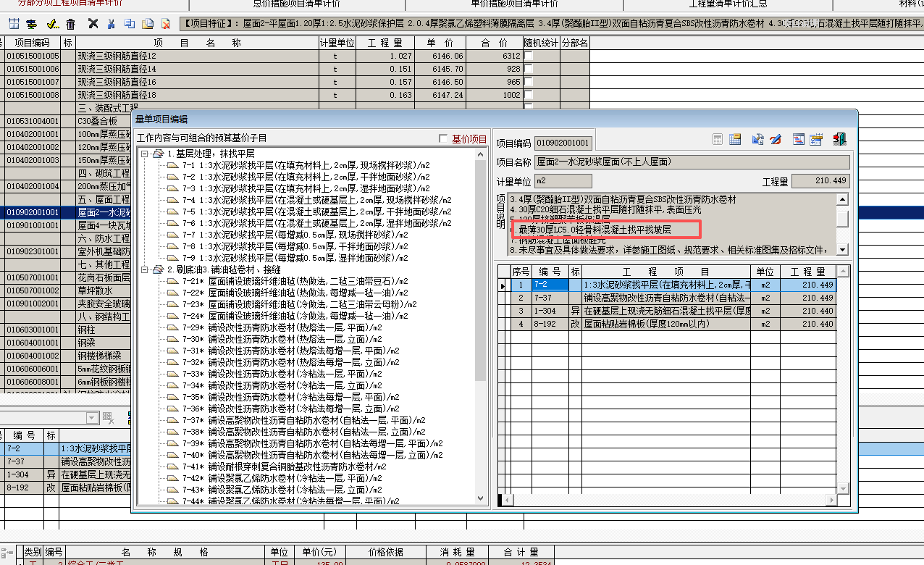924x565 pixels.
Task: Select tree item 7-41* 铺设耐根穿刺复合铜胎基改性沥青
Action: [x=284, y=466]
